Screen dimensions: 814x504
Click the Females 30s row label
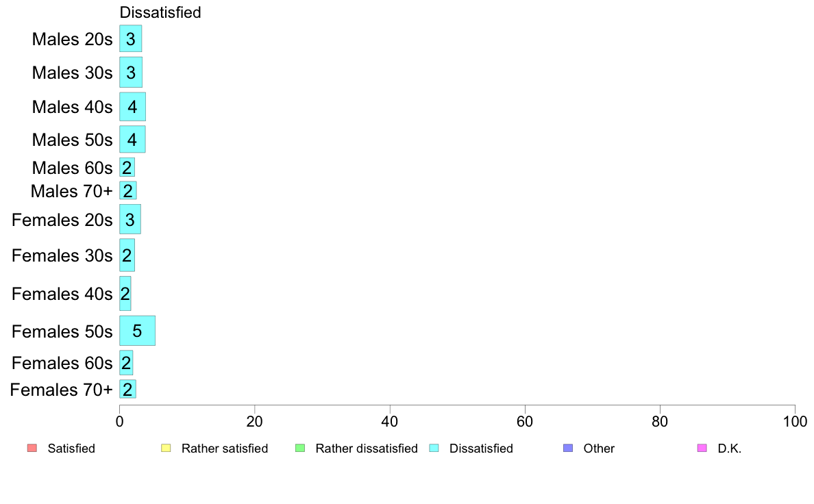coord(62,255)
